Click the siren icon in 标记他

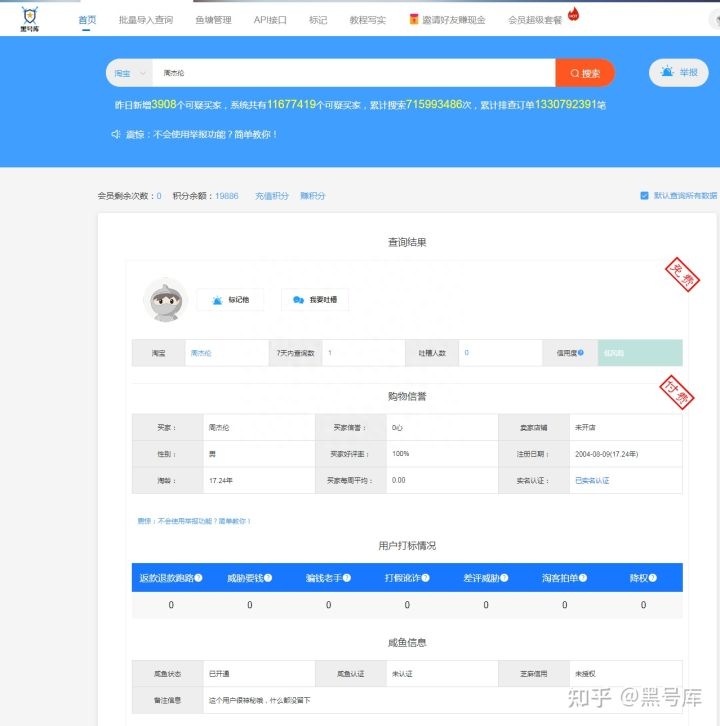point(217,300)
